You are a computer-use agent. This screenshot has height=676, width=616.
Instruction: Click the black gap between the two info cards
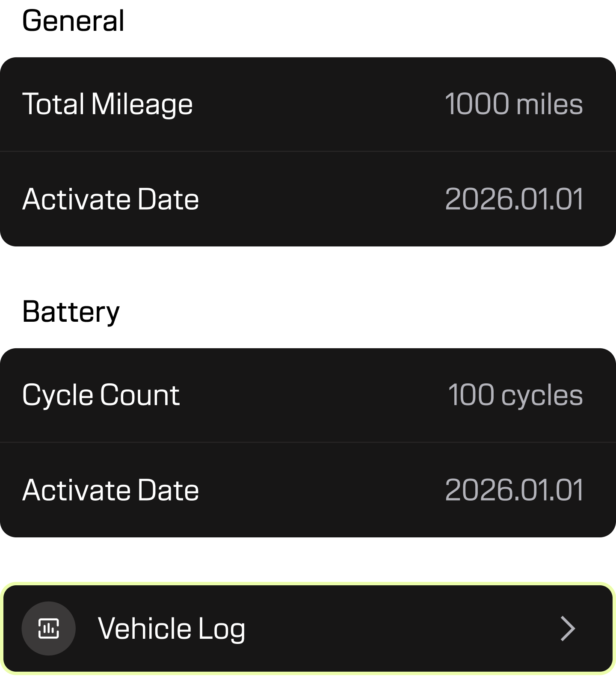[308, 297]
